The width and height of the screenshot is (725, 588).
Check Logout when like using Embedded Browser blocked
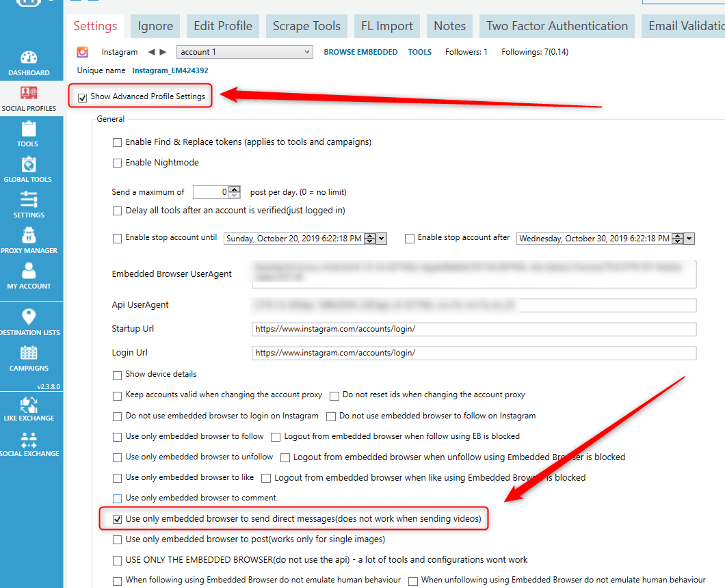[266, 478]
